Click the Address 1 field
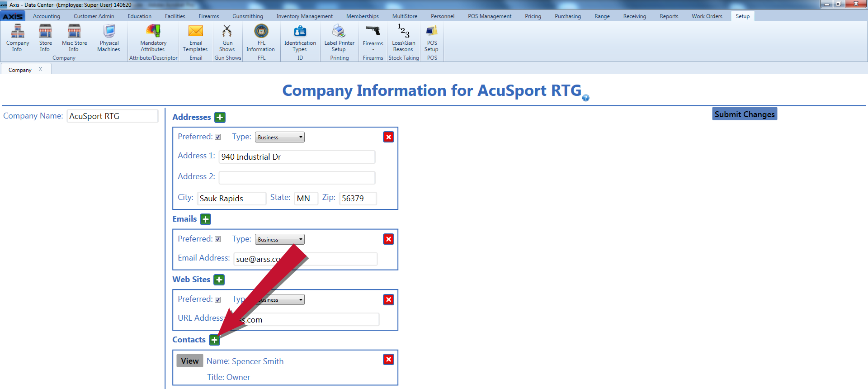 coord(297,157)
